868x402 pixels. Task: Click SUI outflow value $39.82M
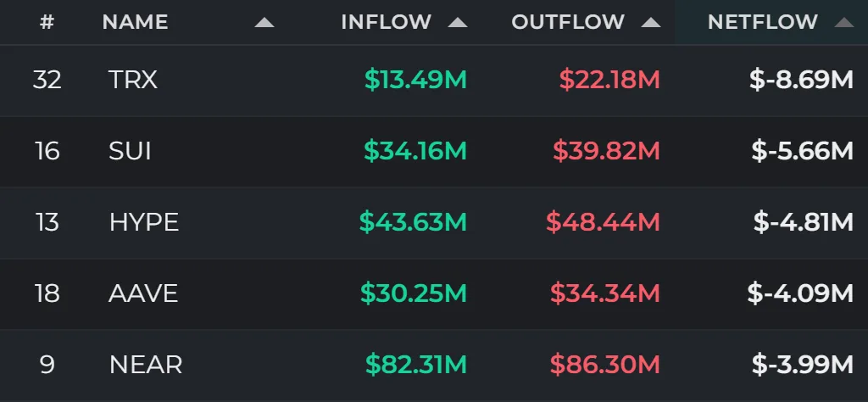[607, 151]
